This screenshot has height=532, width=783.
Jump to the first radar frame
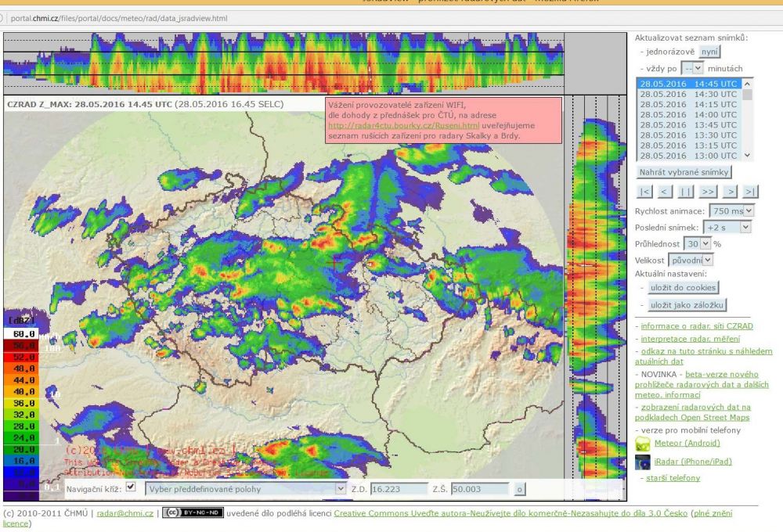(644, 192)
